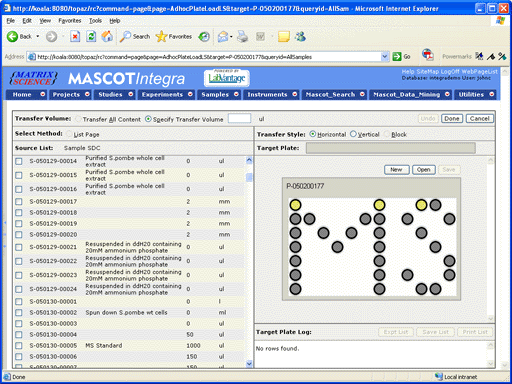Click the green Go arrow button
Viewport: 512px width, 384px height.
point(397,56)
